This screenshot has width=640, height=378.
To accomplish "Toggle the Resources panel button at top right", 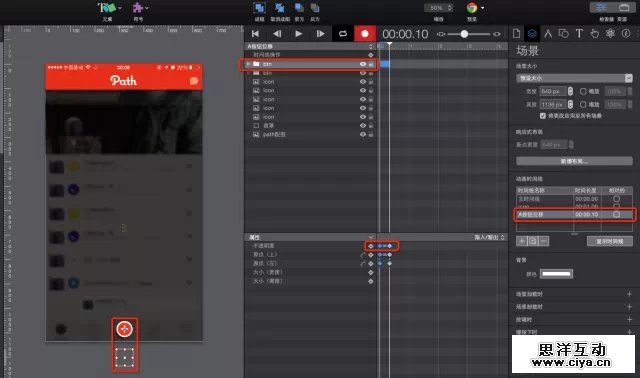I will 624,7.
